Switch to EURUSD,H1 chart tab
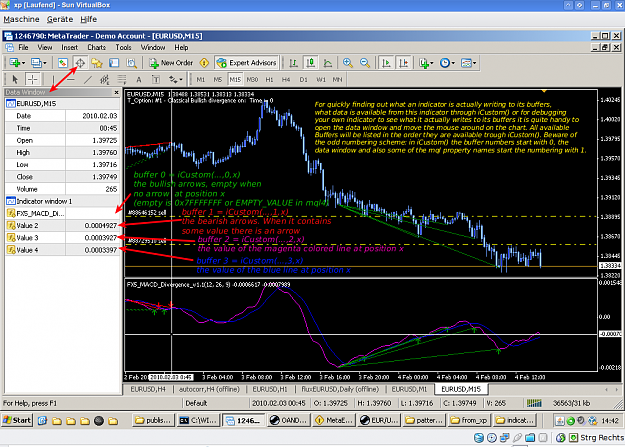This screenshot has width=625, height=447. point(270,389)
